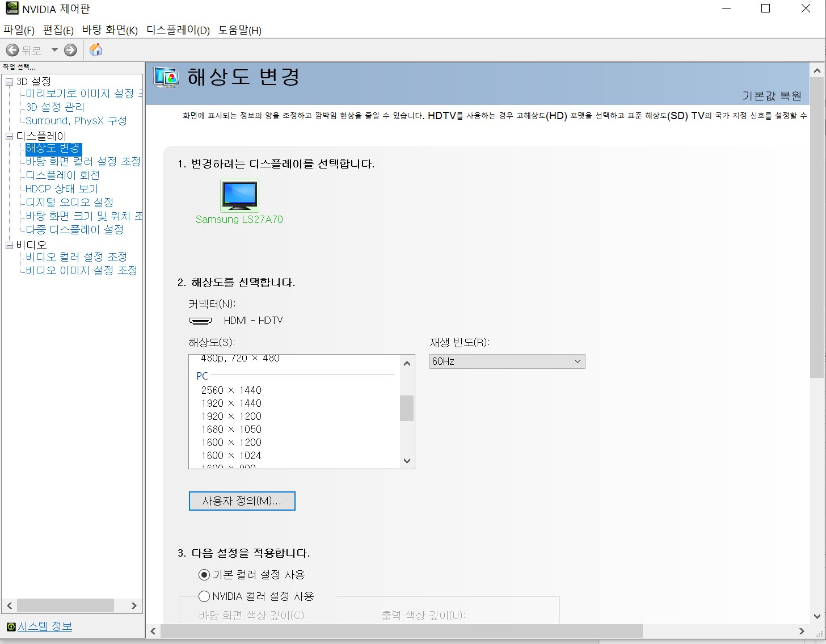Collapse the 디스플레이 tree node

pyautogui.click(x=9, y=136)
